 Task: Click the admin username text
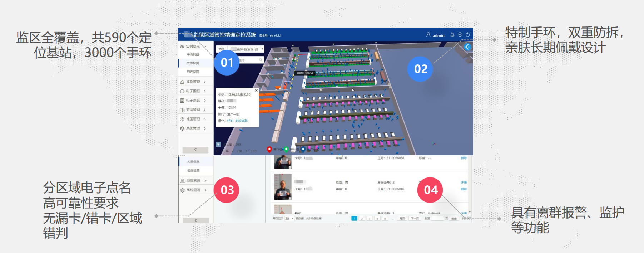439,35
